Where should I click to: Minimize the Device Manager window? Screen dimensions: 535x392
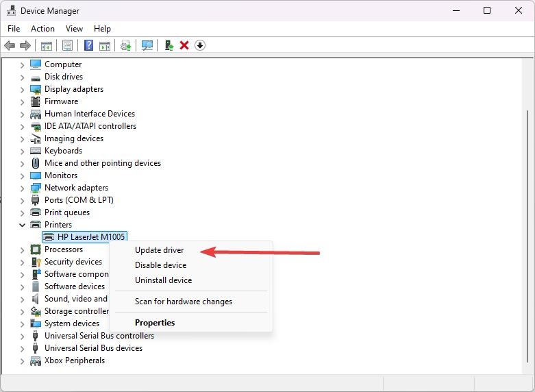[456, 10]
